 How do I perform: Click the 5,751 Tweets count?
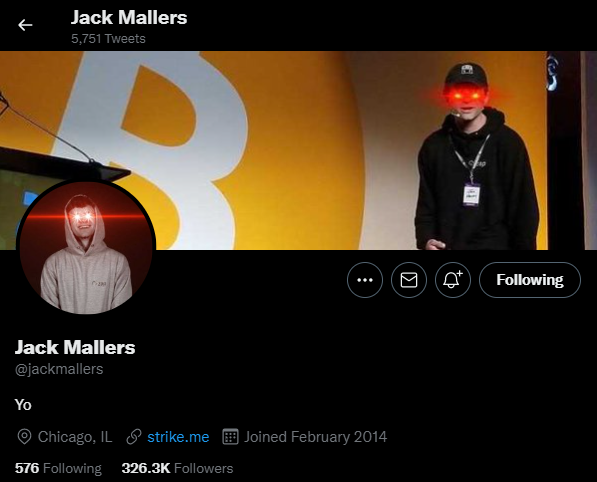[x=108, y=38]
